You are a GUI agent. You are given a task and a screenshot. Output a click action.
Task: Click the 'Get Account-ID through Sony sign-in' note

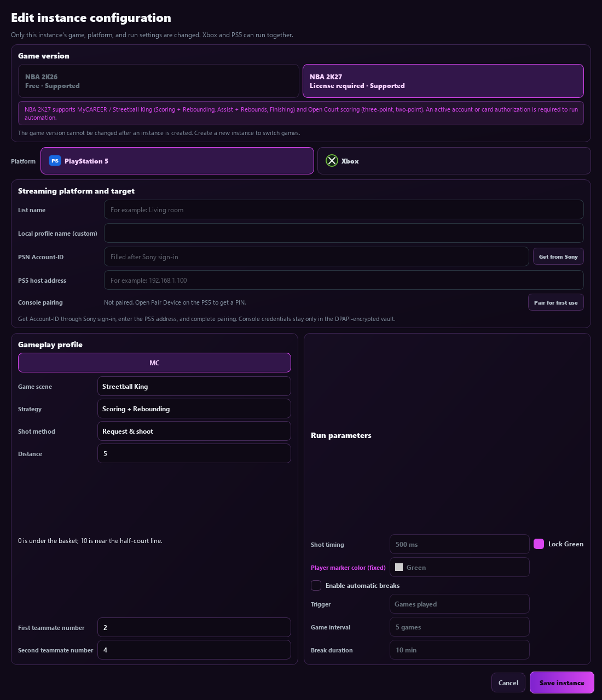[206, 319]
